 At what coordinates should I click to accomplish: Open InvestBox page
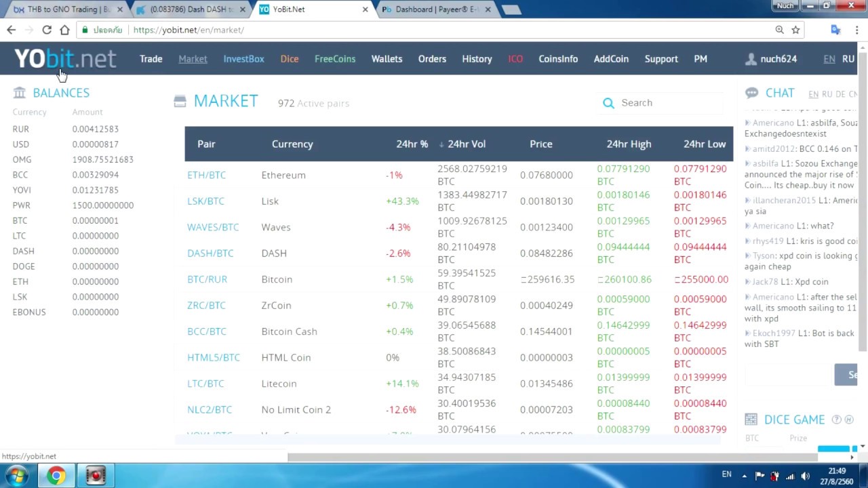243,59
